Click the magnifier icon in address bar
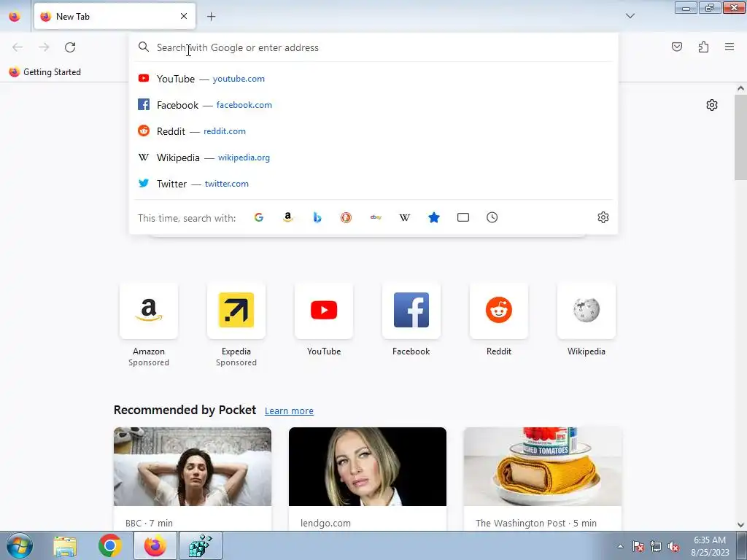This screenshot has width=747, height=560. [144, 47]
